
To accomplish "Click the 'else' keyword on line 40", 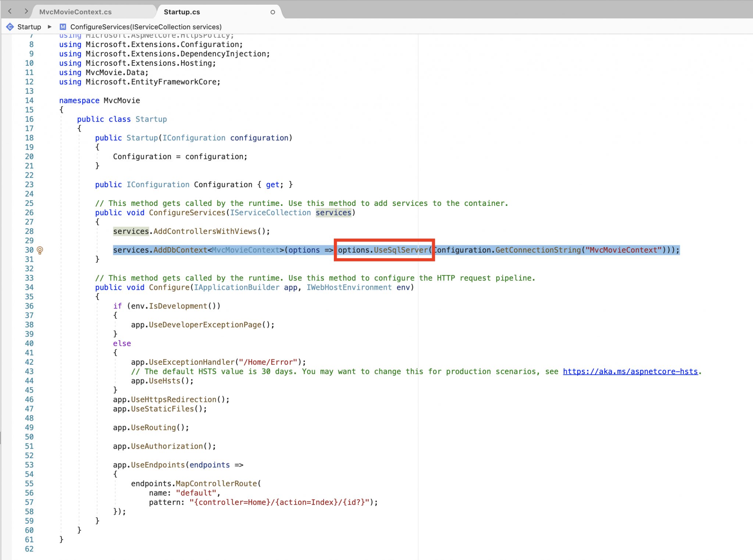I will 122,343.
